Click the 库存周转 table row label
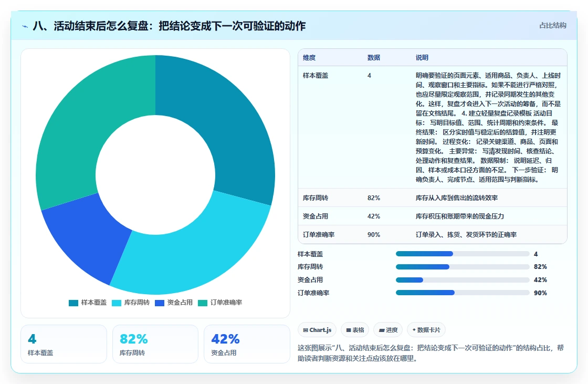The image size is (588, 384). [x=316, y=198]
